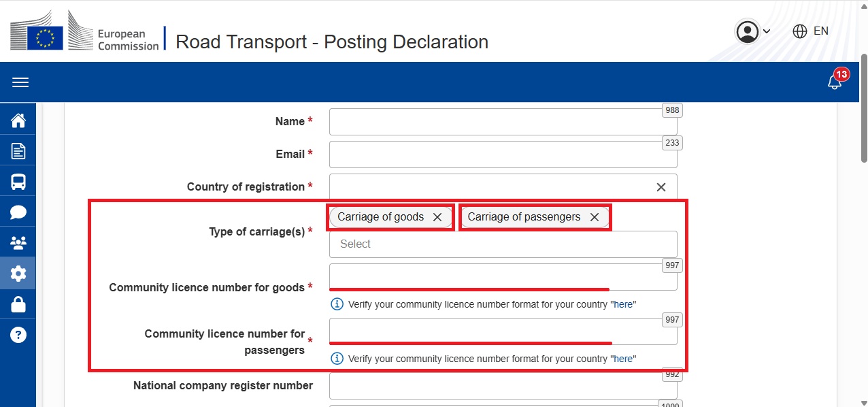
Task: Click the "here" link under passengers licence
Action: (623, 359)
